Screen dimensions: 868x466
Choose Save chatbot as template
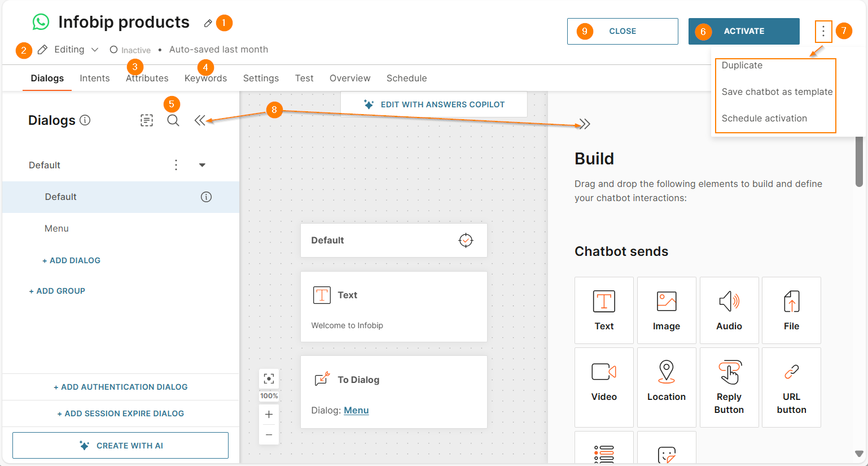[777, 92]
